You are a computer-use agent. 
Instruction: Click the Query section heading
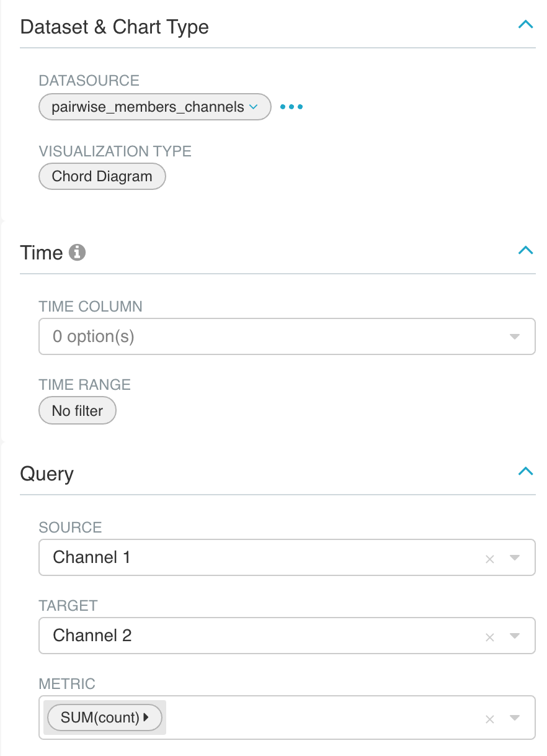[47, 474]
